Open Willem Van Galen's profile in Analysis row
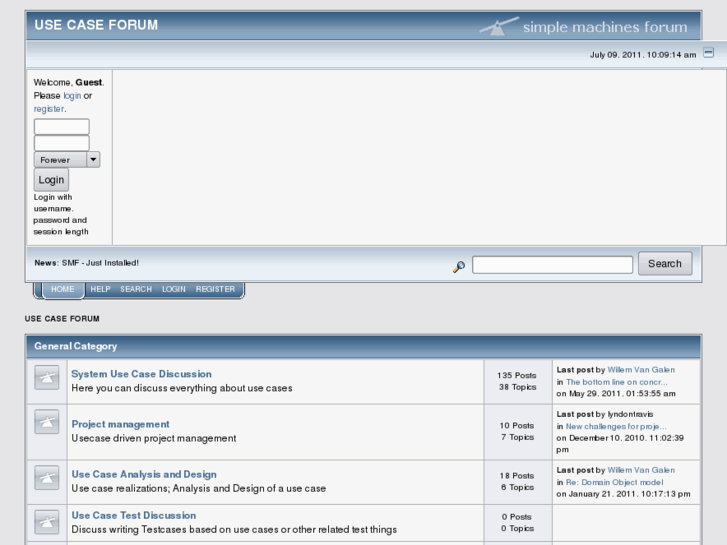The height and width of the screenshot is (545, 727). (x=641, y=470)
